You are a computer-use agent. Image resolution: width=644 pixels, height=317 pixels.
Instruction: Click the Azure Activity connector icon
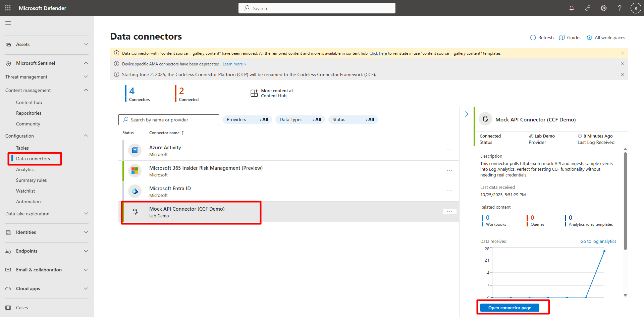pos(135,150)
